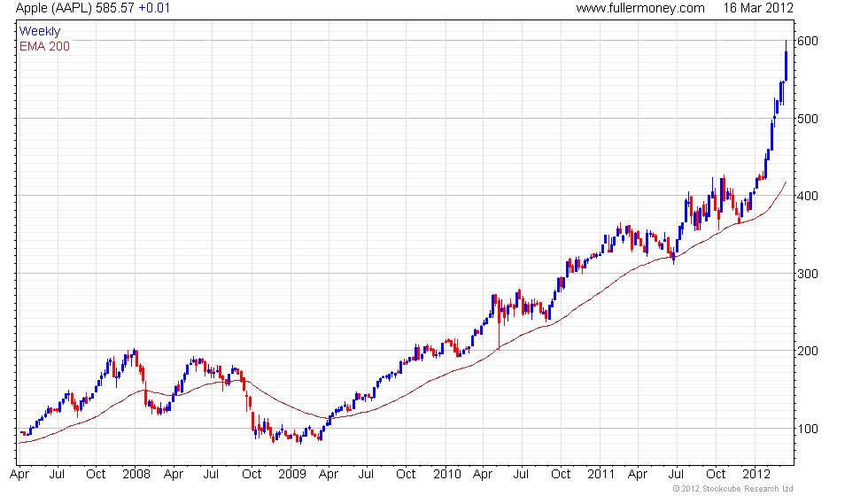Click the 200 price axis label
The width and height of the screenshot is (868, 496).
808,351
